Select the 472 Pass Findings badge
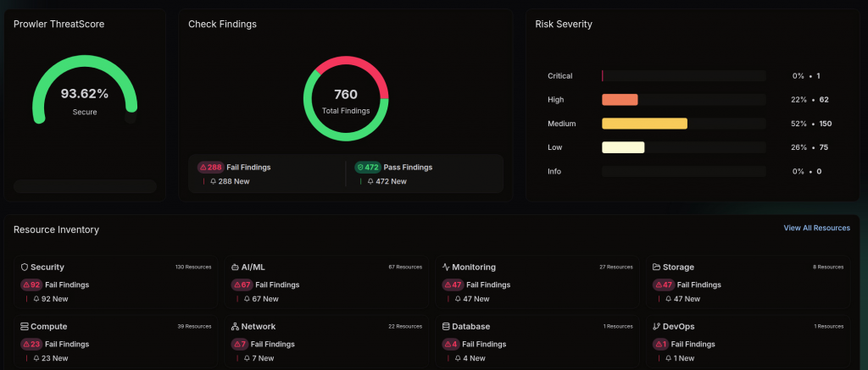Screen dimensions: 868x370 [x=368, y=167]
